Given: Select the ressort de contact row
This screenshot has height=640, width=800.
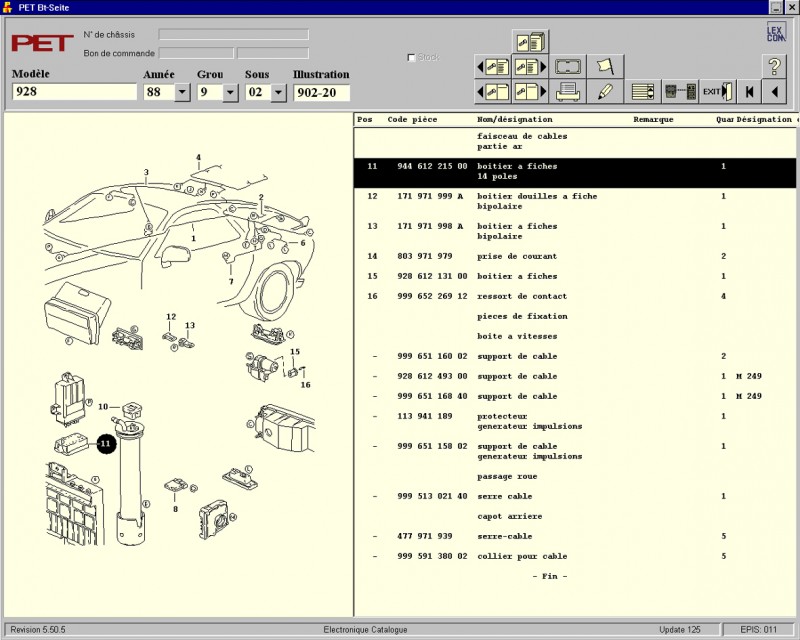Looking at the screenshot, I should click(575, 296).
